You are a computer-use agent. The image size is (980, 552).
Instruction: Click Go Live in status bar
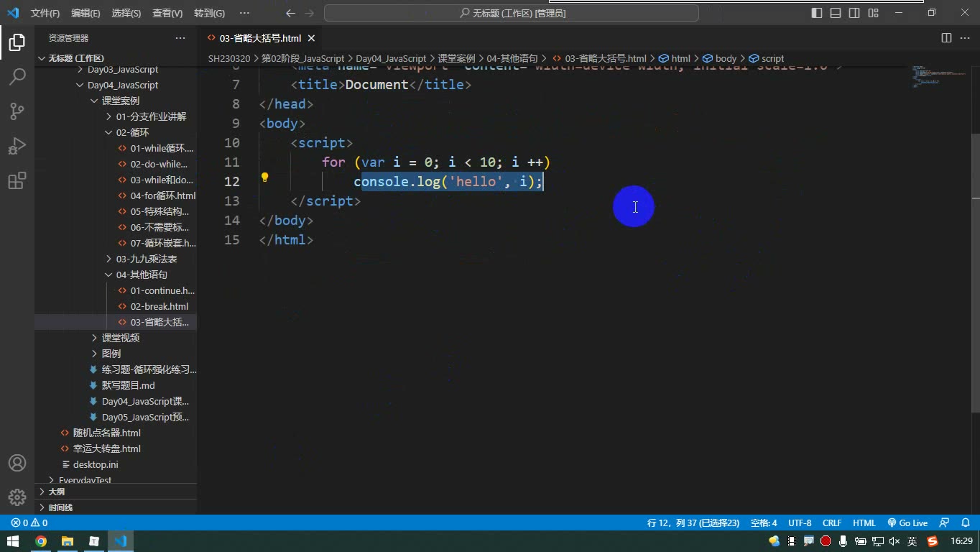pos(907,523)
